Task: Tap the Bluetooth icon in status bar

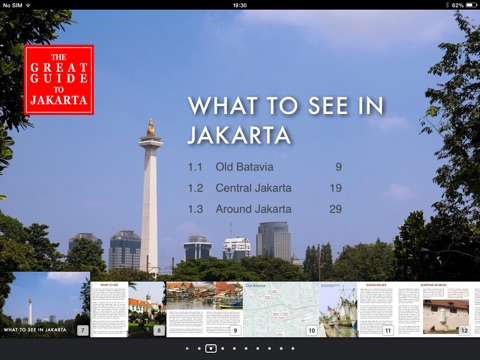Action: pyautogui.click(x=447, y=5)
